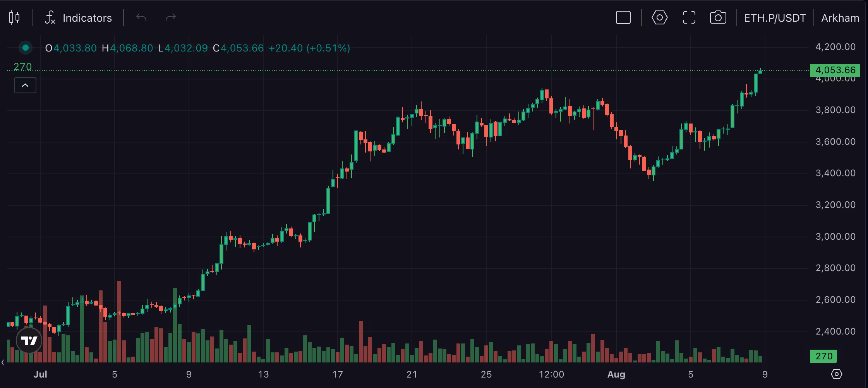Click the Indicators menu label

point(87,17)
